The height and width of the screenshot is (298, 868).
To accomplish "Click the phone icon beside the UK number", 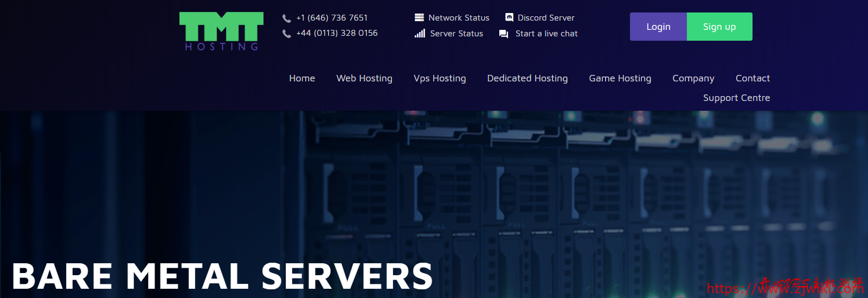I will (x=287, y=34).
